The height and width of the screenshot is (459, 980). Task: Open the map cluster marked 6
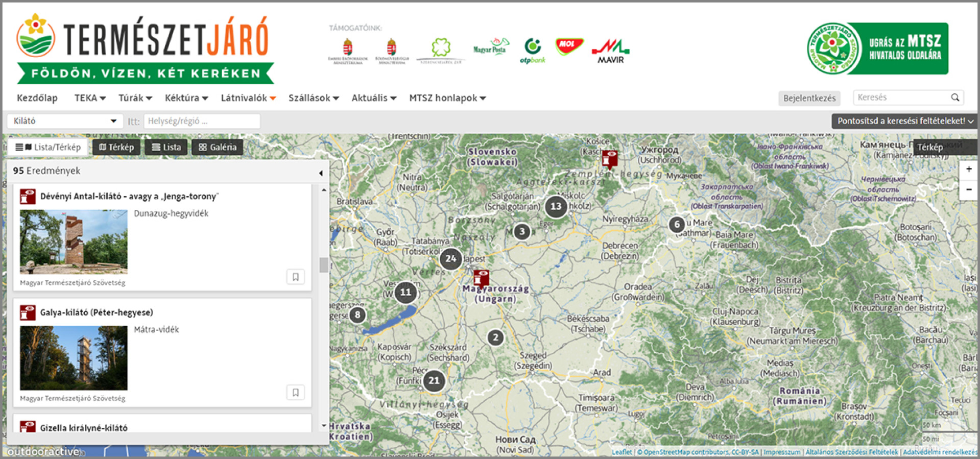tap(677, 224)
